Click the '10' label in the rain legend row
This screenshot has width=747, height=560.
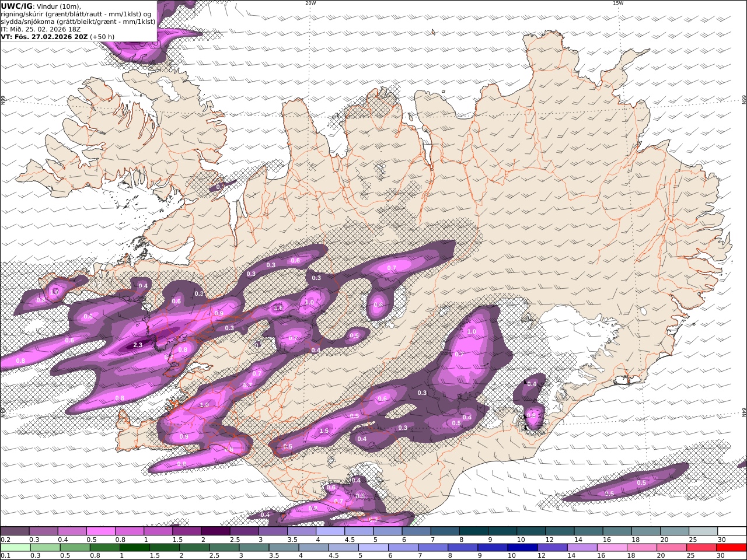[511, 555]
